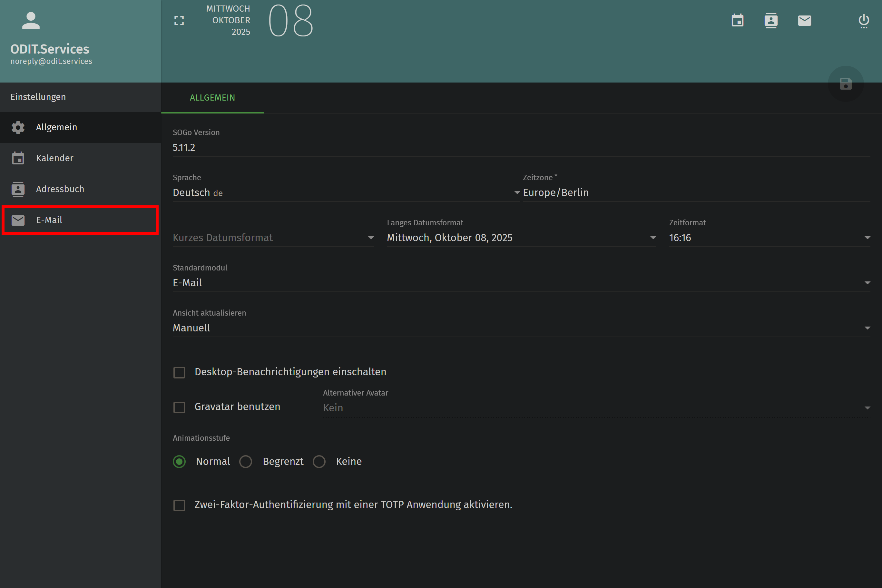Toggle fullscreen mode icon
The height and width of the screenshot is (588, 882).
tap(179, 21)
